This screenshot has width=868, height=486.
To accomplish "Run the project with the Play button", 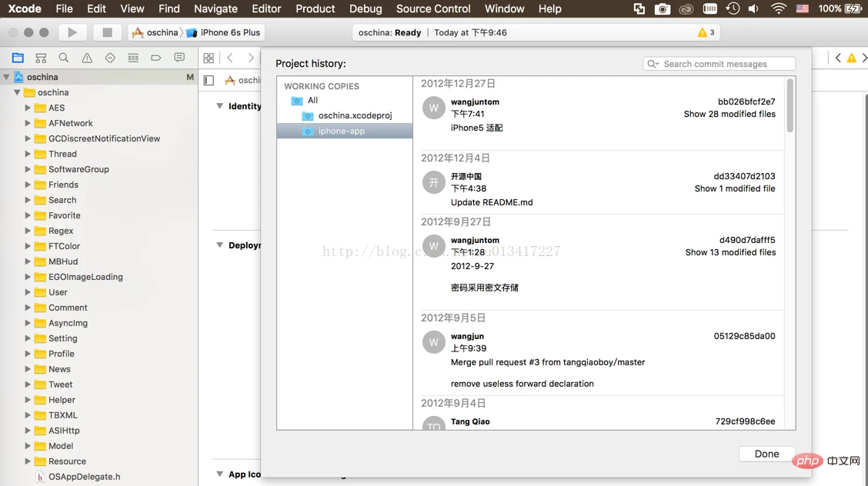I will [x=72, y=32].
